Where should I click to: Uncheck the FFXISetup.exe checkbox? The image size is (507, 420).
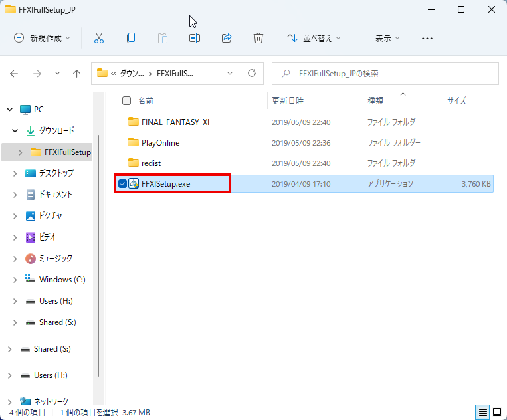[122, 183]
